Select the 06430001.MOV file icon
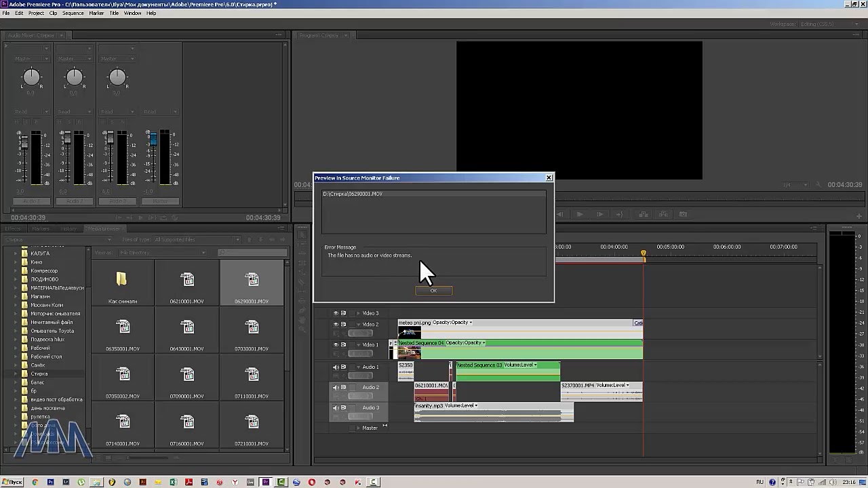Screen dimensions: 868x488 pos(187,327)
